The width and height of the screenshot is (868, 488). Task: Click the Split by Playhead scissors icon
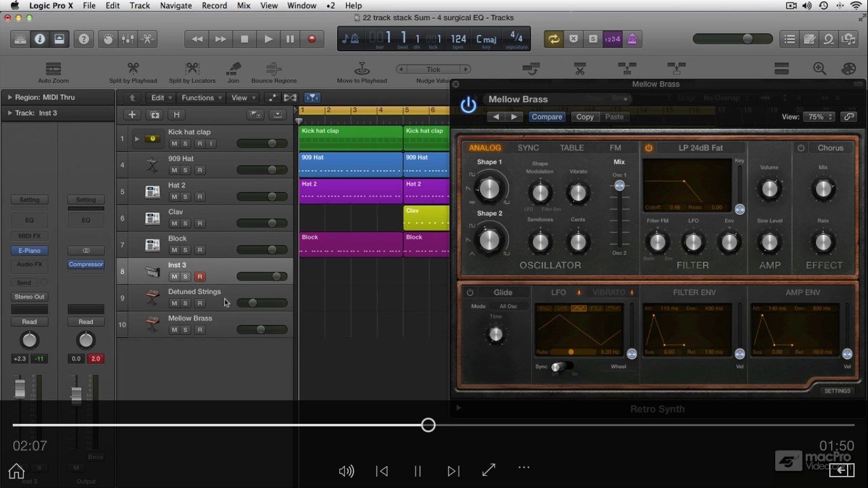pos(133,68)
